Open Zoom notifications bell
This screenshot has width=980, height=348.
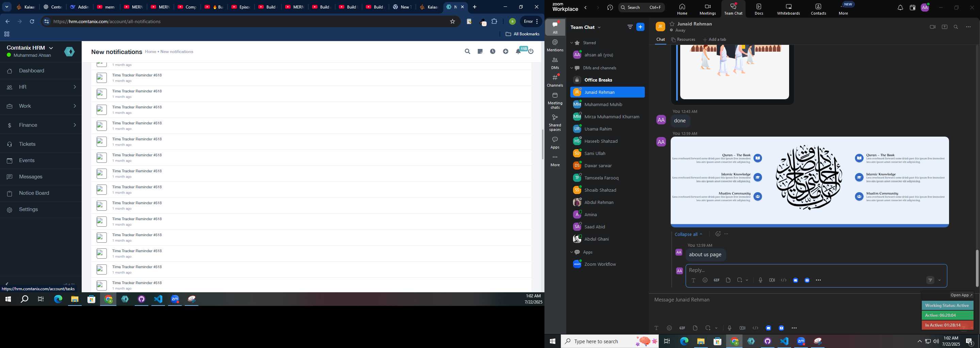900,7
